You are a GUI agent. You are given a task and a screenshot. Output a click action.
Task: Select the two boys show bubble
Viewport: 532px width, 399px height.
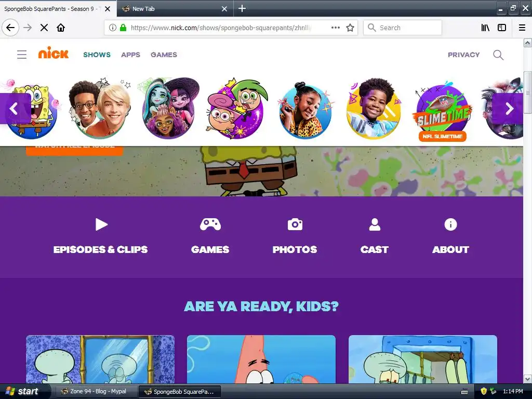pos(99,109)
